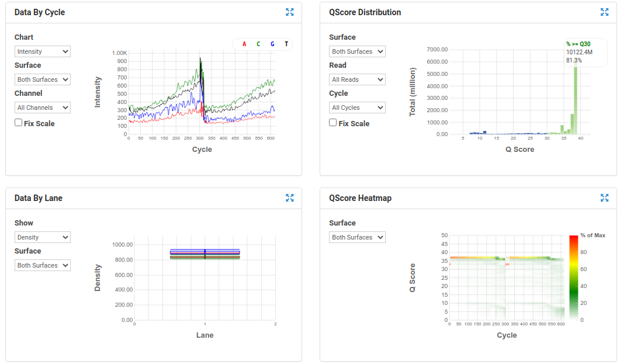Screen dimensions: 620x364
Task: Expand the Data By Lane panel
Action: [290, 198]
